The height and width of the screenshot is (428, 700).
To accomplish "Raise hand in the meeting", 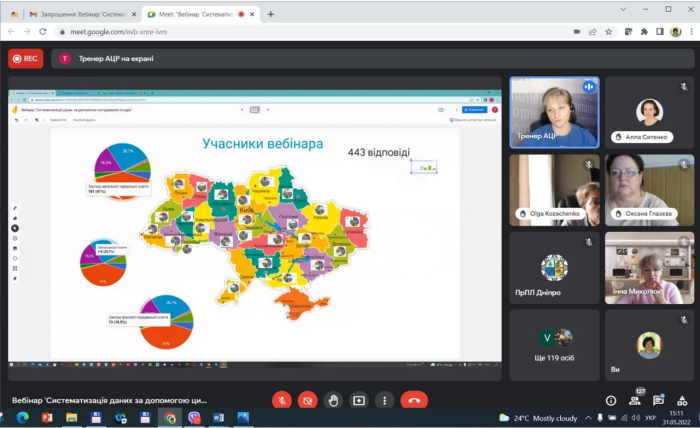I will [333, 400].
